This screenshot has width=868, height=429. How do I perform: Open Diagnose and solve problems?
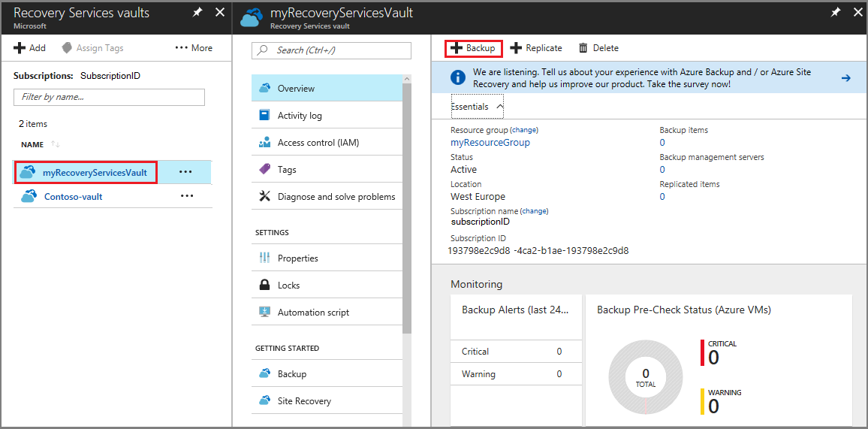(327, 197)
